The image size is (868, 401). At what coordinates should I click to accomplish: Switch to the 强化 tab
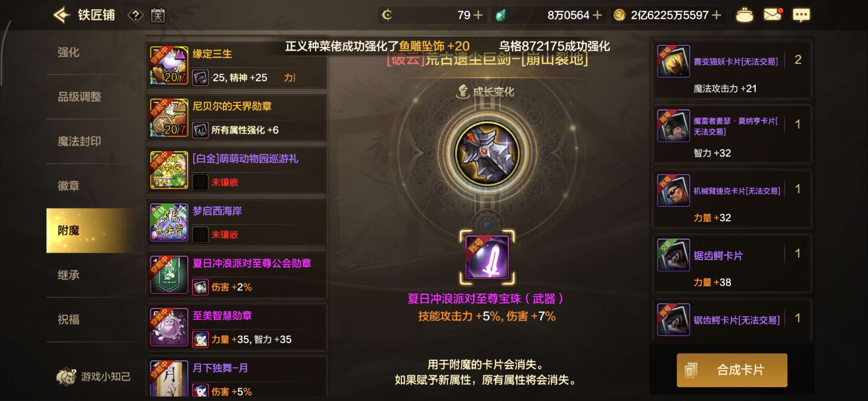(69, 52)
